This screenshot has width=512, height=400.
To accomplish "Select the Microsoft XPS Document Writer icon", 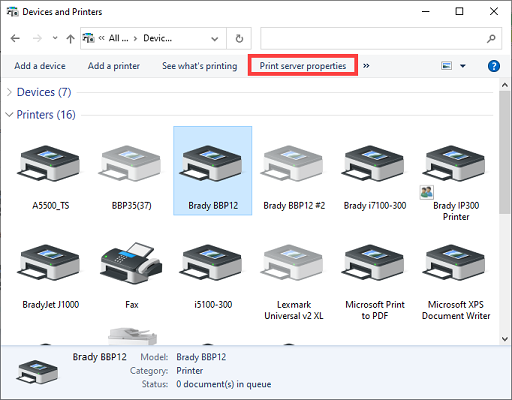I will (x=455, y=263).
